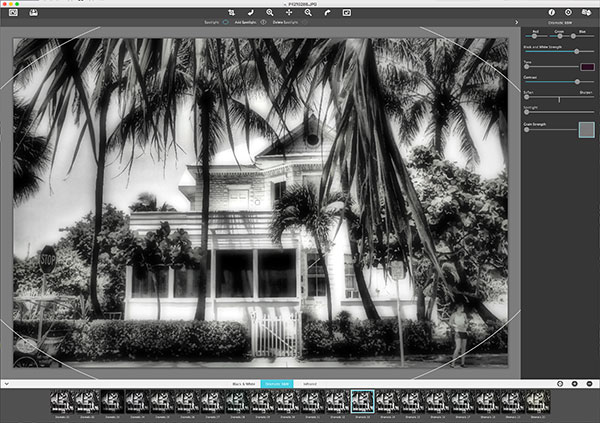Click the Black and White Strength slider
The image size is (600, 423).
[x=559, y=51]
